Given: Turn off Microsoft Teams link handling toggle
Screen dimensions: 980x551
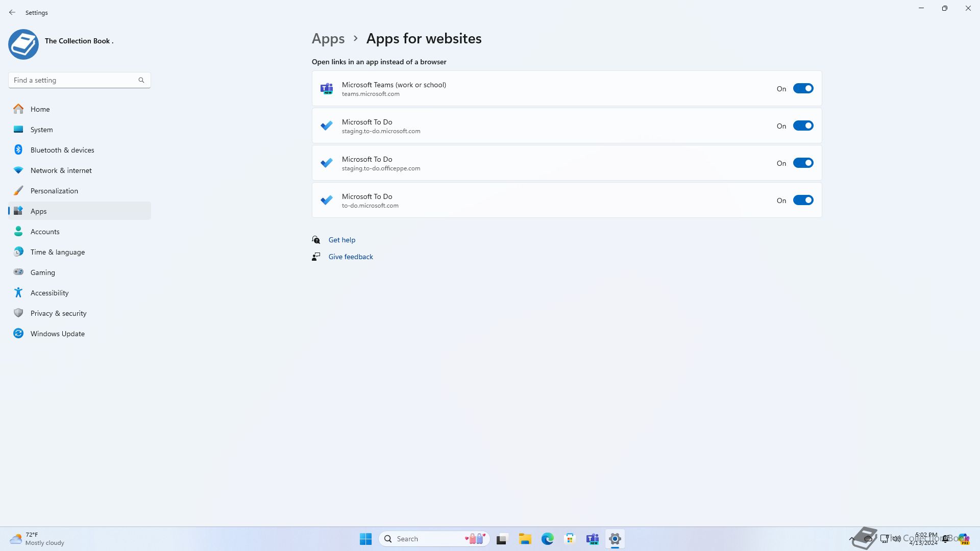Looking at the screenshot, I should pos(803,89).
